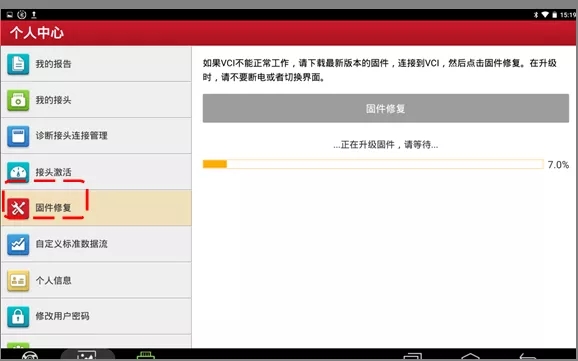Tap the 个人信息 ID card icon
578x361 pixels.
click(18, 280)
